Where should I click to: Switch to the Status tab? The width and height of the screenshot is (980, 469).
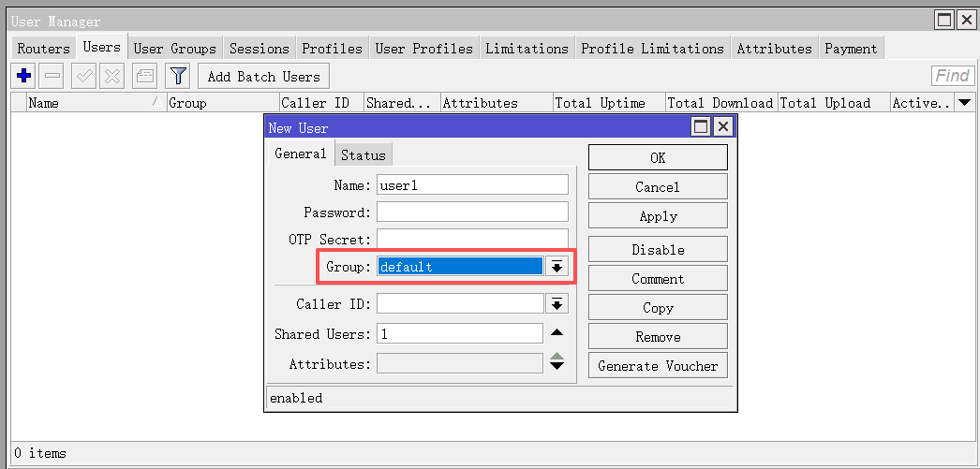tap(363, 155)
